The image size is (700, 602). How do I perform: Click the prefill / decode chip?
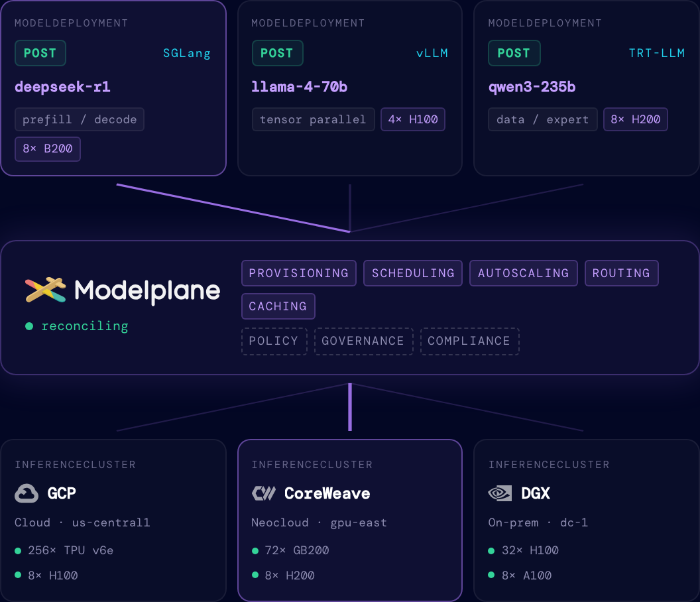[x=80, y=120]
